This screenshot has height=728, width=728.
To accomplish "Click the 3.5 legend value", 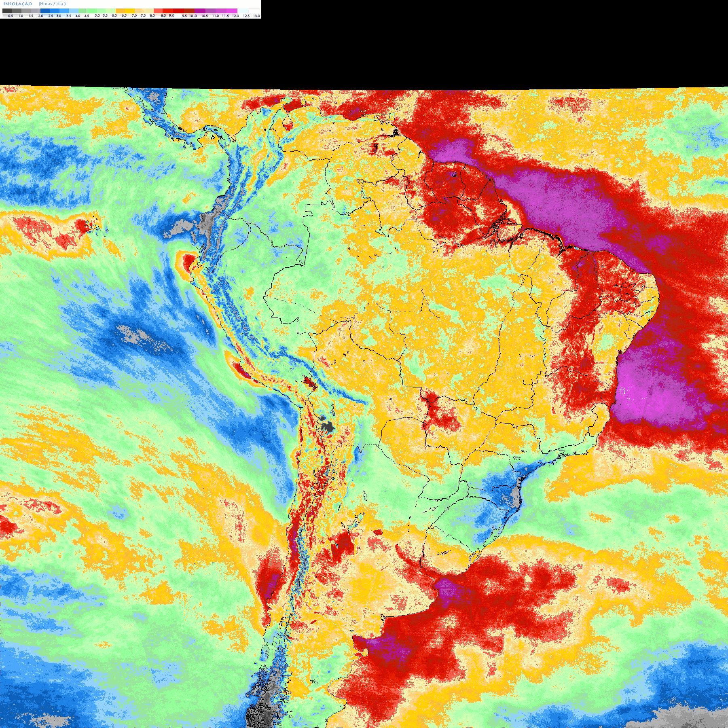I will (69, 16).
